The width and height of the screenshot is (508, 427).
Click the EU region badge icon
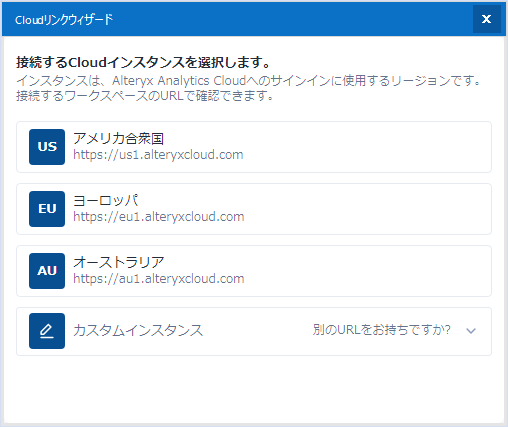[47, 209]
